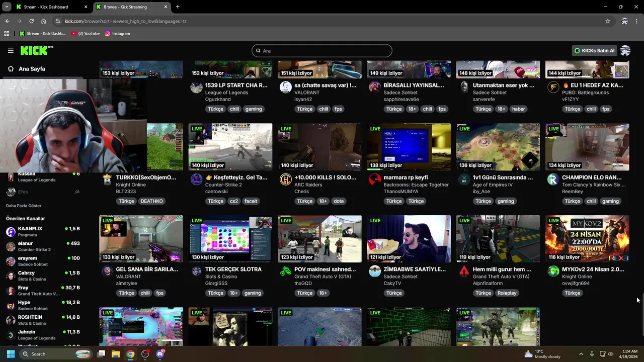
Task: Click the Windows Start button
Action: click(11, 354)
